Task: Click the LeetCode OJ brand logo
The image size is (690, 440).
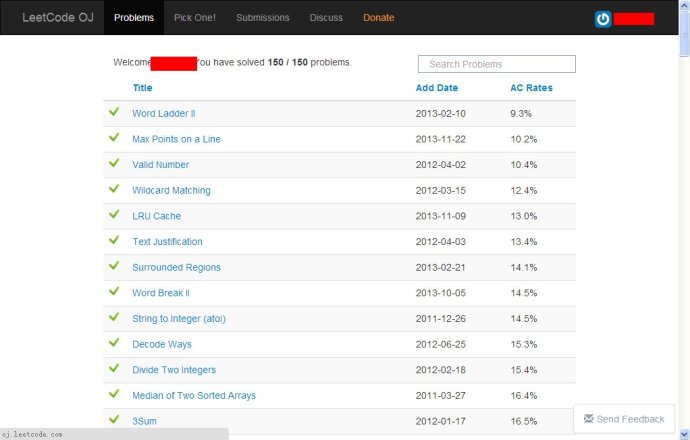Action: pyautogui.click(x=57, y=18)
